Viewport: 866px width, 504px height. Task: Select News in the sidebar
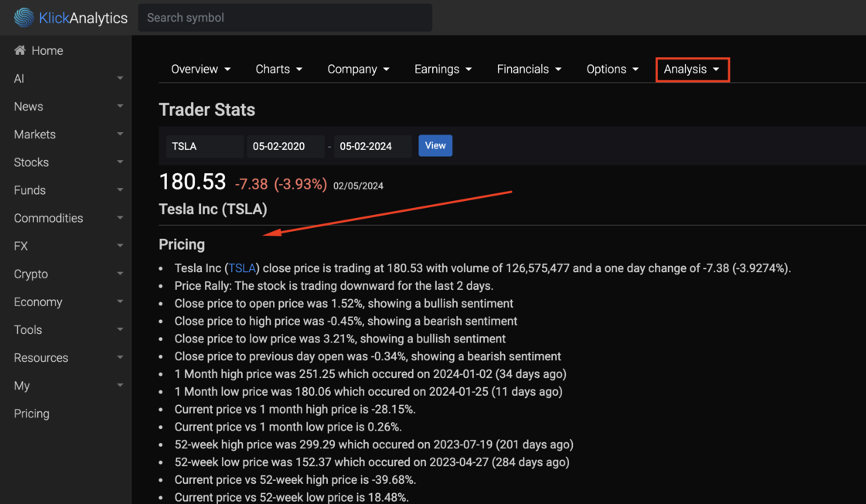point(28,107)
